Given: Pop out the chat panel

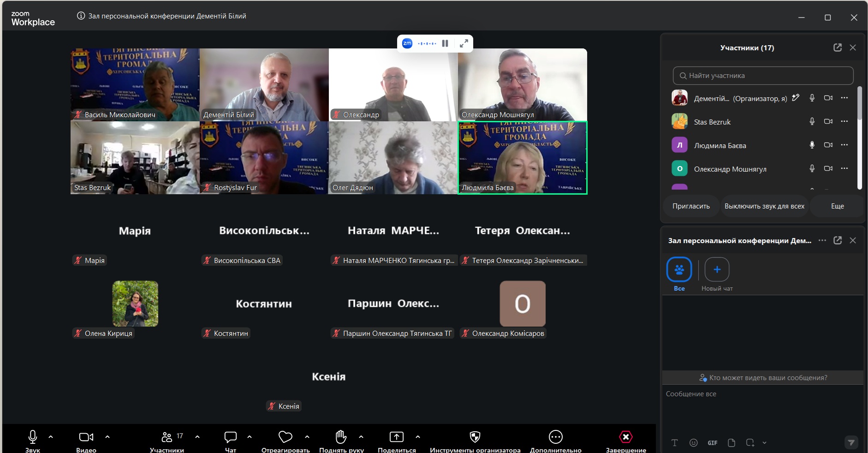Looking at the screenshot, I should (x=838, y=240).
